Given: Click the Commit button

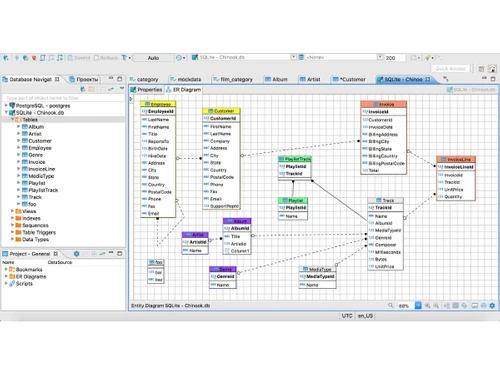Looking at the screenshot, I should [79, 58].
